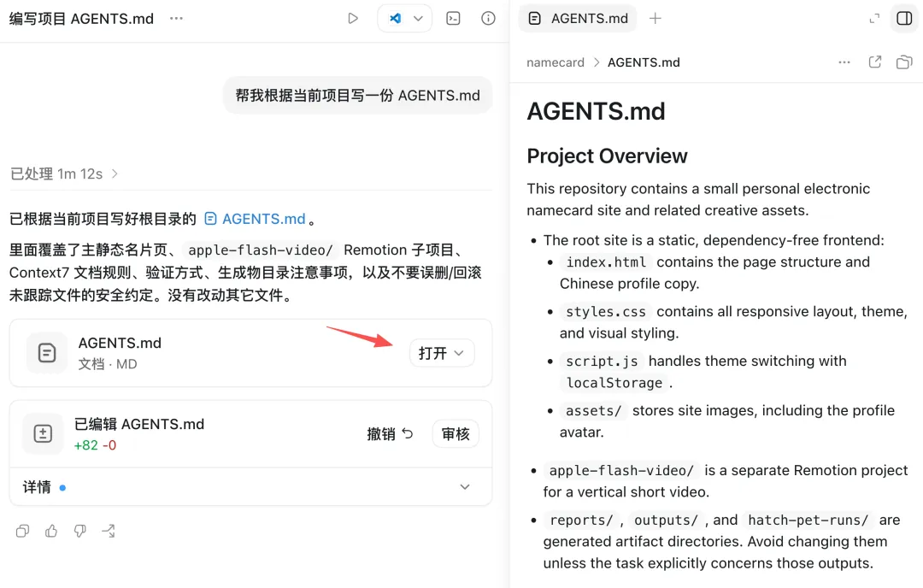
Task: Copy the response with copy icon
Action: [x=22, y=531]
